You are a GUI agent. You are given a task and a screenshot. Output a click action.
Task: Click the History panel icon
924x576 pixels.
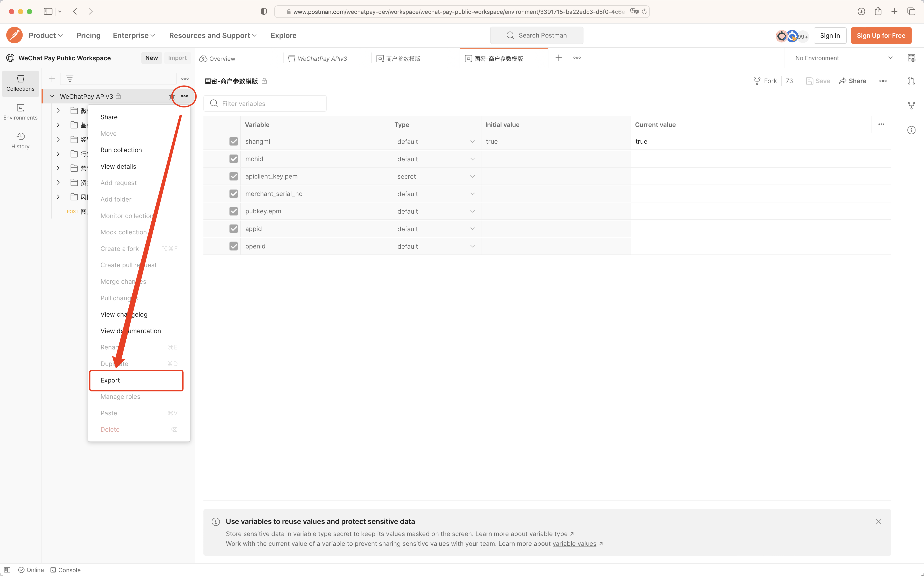pos(20,140)
